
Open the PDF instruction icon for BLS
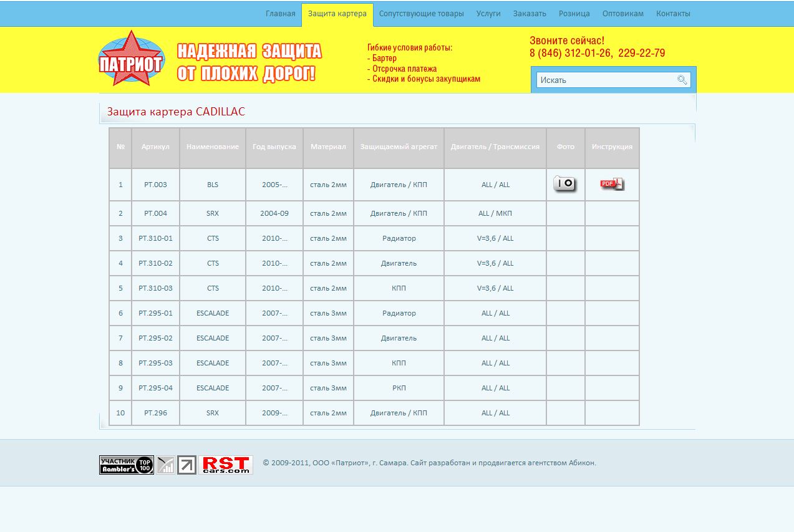(x=612, y=184)
